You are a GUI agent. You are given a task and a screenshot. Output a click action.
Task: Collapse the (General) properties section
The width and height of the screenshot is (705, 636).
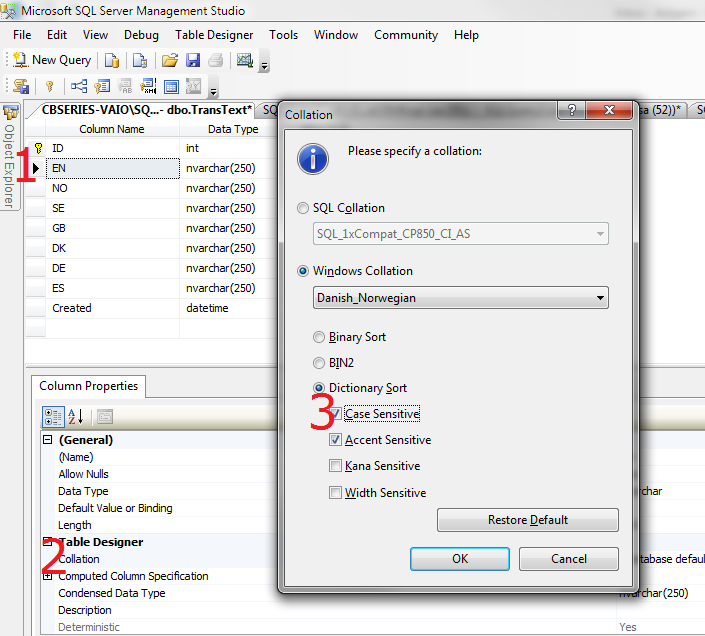tap(47, 440)
